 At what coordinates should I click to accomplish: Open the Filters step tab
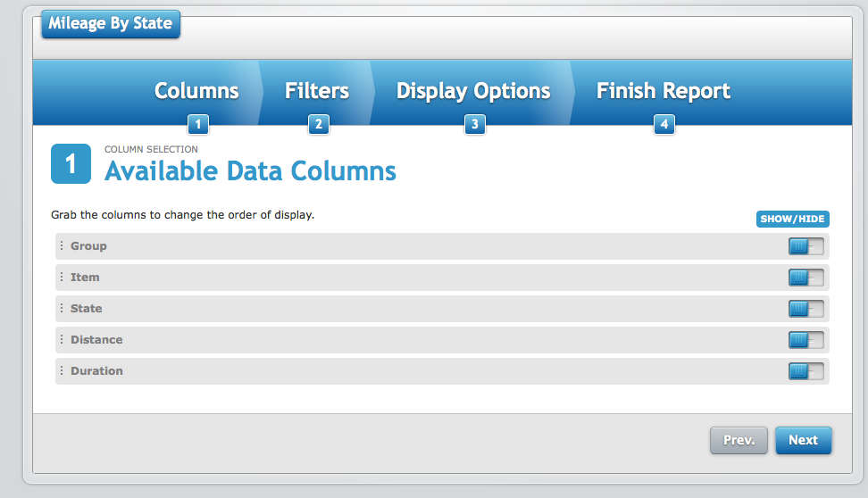pos(317,91)
